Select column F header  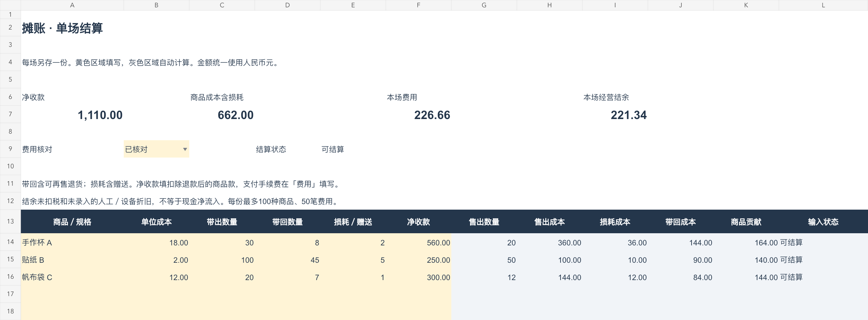418,5
